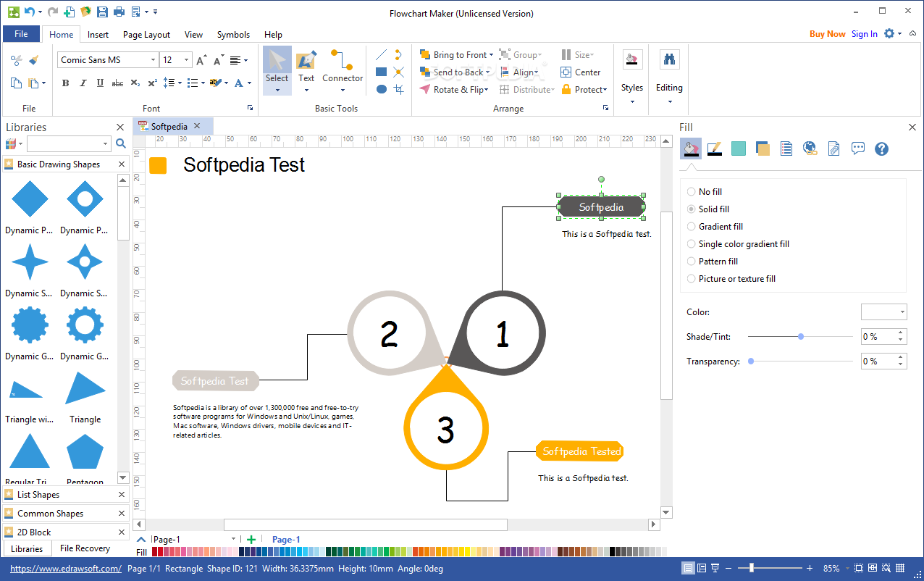
Task: Click the Sign In link
Action: point(864,34)
